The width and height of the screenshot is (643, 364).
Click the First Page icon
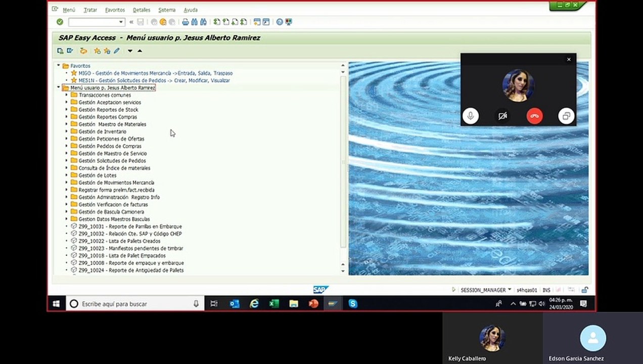[x=217, y=22]
